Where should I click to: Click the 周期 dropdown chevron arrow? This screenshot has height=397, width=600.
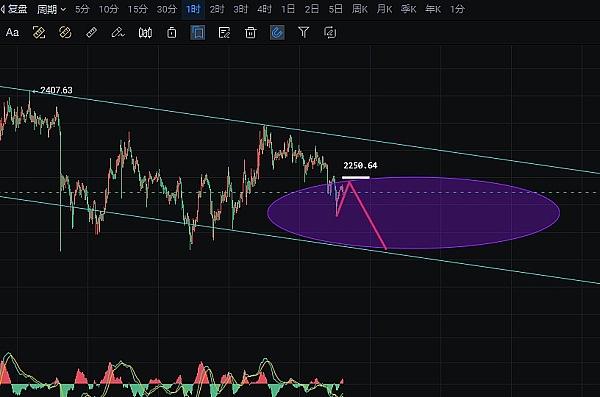63,9
